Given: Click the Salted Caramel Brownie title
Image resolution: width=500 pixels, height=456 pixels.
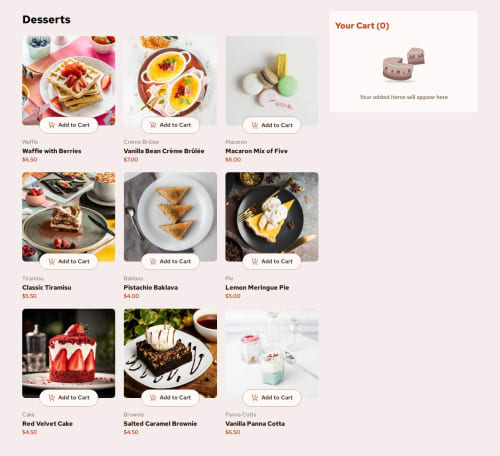Looking at the screenshot, I should click(x=160, y=424).
